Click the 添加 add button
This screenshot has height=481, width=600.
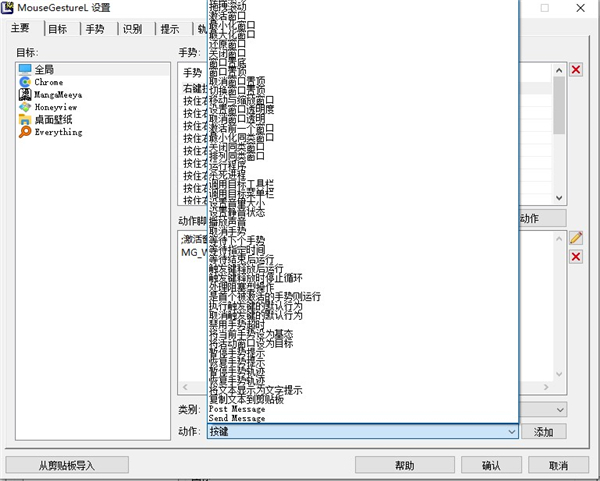[543, 432]
